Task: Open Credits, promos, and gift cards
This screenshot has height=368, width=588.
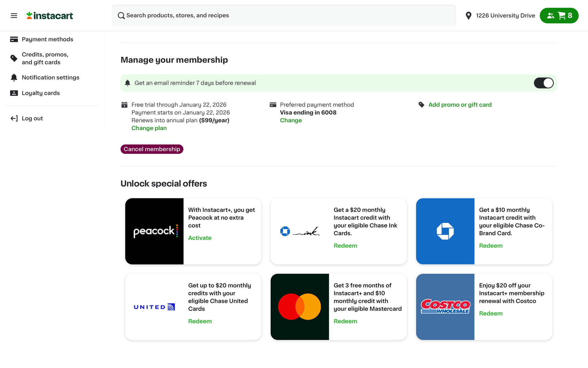Action: tap(45, 58)
